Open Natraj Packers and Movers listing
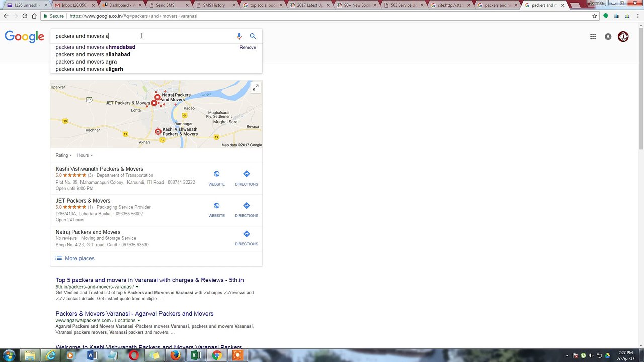The width and height of the screenshot is (644, 362). 88,232
